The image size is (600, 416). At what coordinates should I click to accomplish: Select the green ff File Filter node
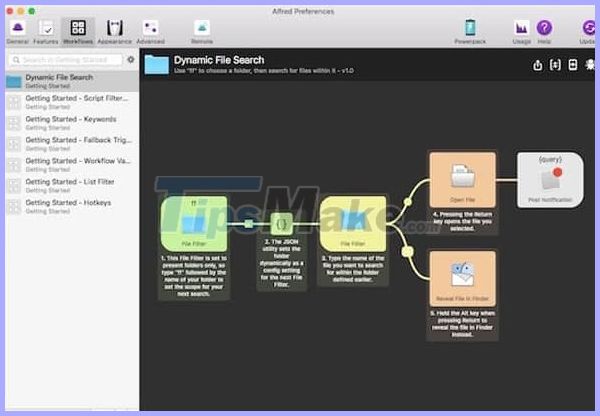[194, 223]
